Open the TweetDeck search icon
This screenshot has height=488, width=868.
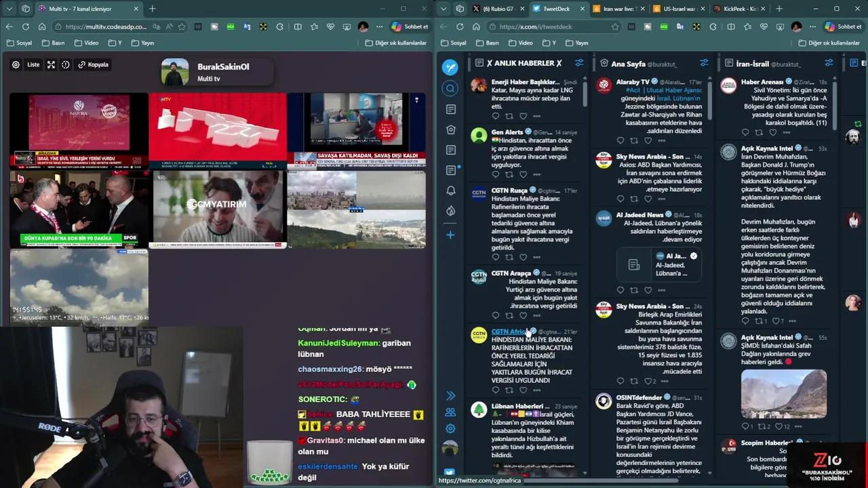[x=450, y=89]
